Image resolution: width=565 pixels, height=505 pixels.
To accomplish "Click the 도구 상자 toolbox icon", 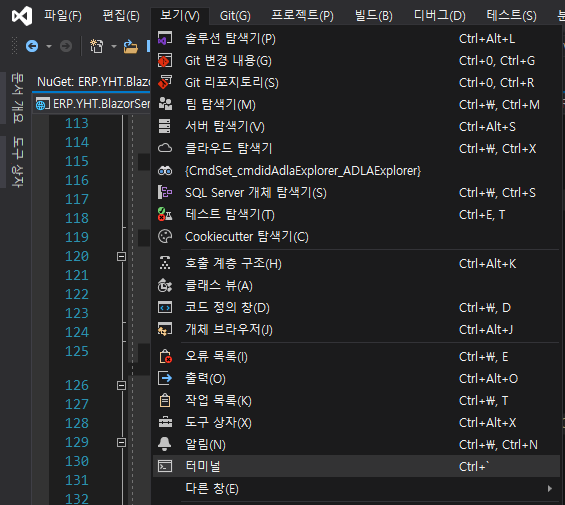I will click(165, 422).
